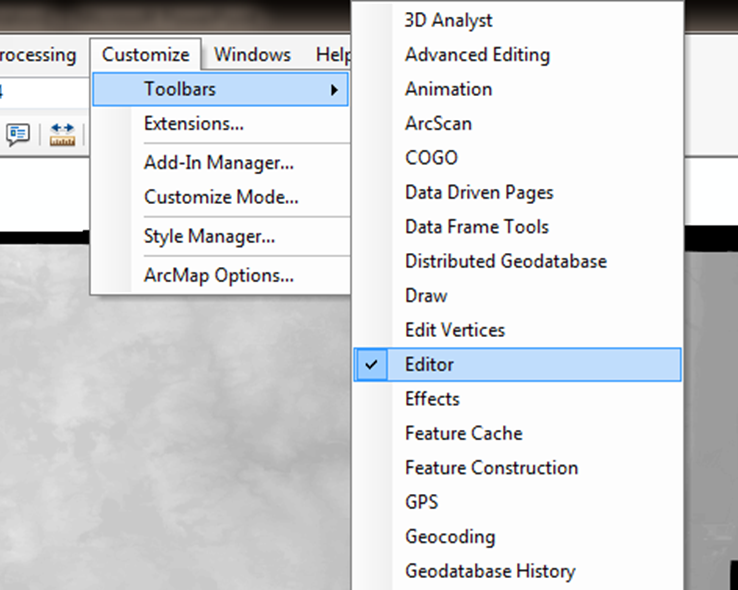This screenshot has width=738, height=590.
Task: Toggle the ArcScan toolbar
Action: pyautogui.click(x=517, y=123)
